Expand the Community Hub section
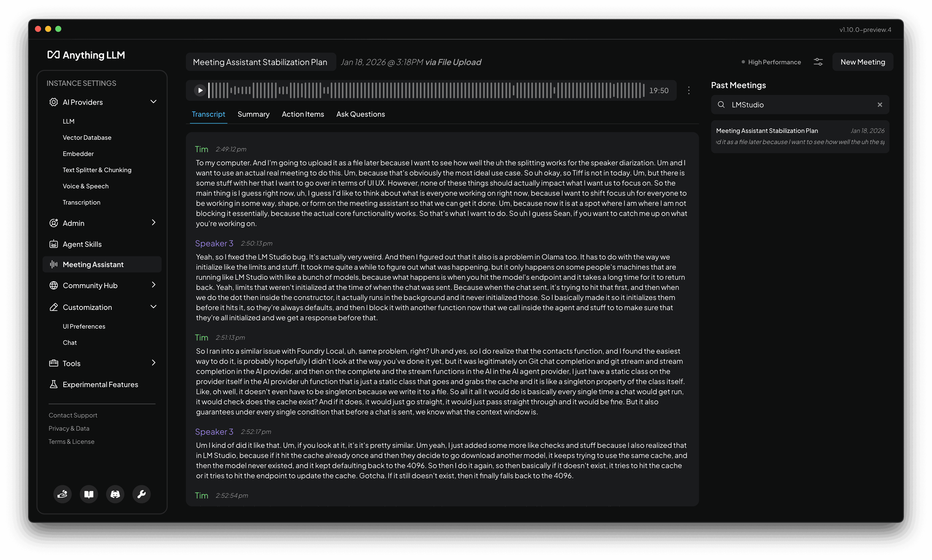The image size is (932, 560). pyautogui.click(x=153, y=285)
